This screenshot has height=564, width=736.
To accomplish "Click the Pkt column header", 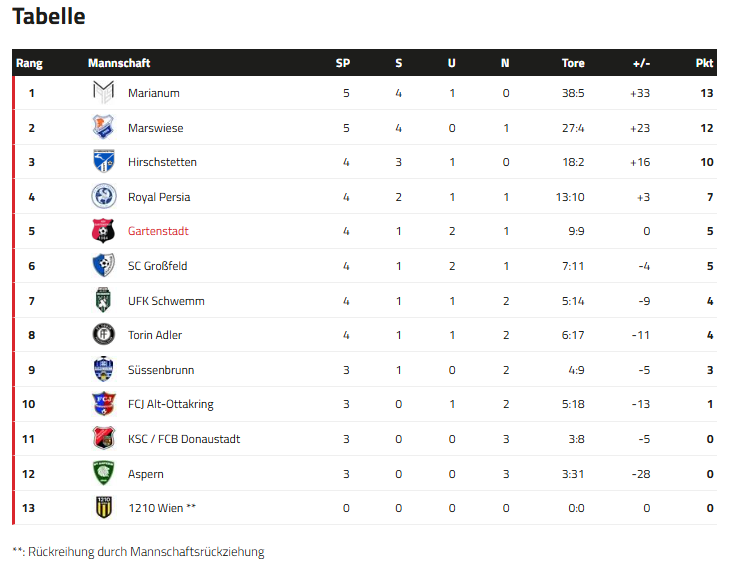I will click(704, 63).
